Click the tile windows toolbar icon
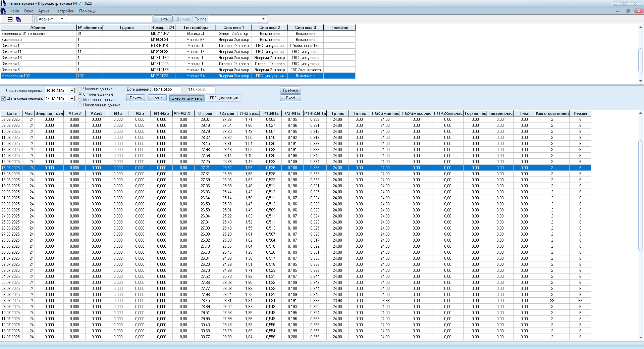Viewport: 644px width, 349px height. [10, 19]
